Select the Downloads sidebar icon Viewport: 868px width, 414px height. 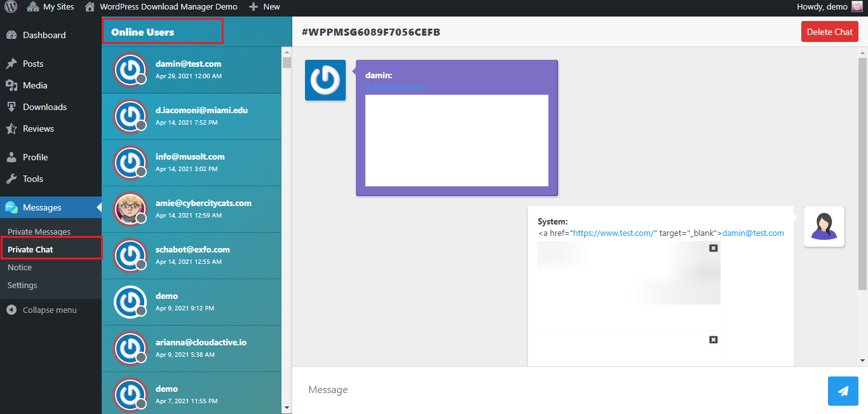click(13, 107)
